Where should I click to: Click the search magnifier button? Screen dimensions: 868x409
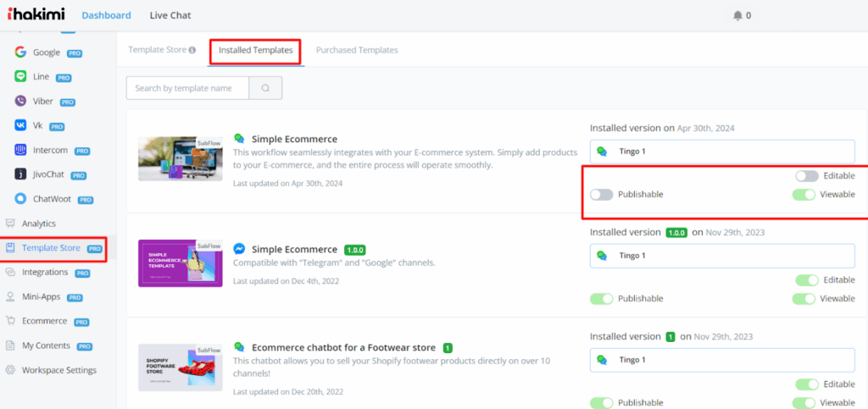click(265, 88)
